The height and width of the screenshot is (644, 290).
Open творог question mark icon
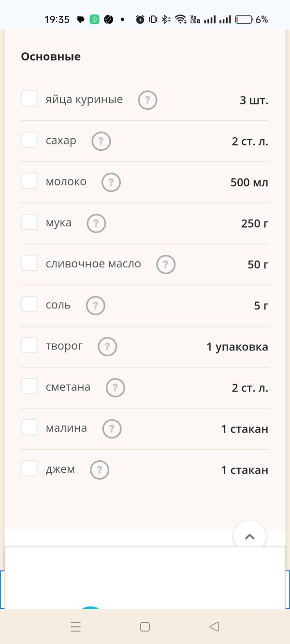107,347
